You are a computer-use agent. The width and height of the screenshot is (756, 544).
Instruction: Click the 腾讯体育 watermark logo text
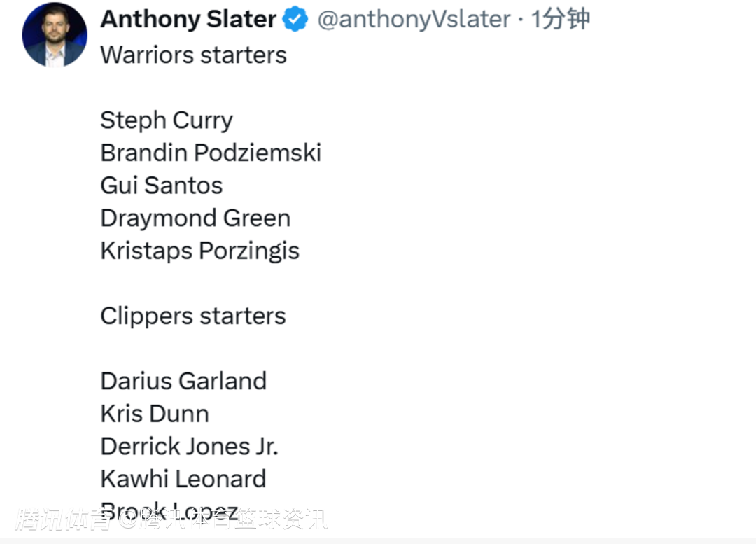pos(62,520)
